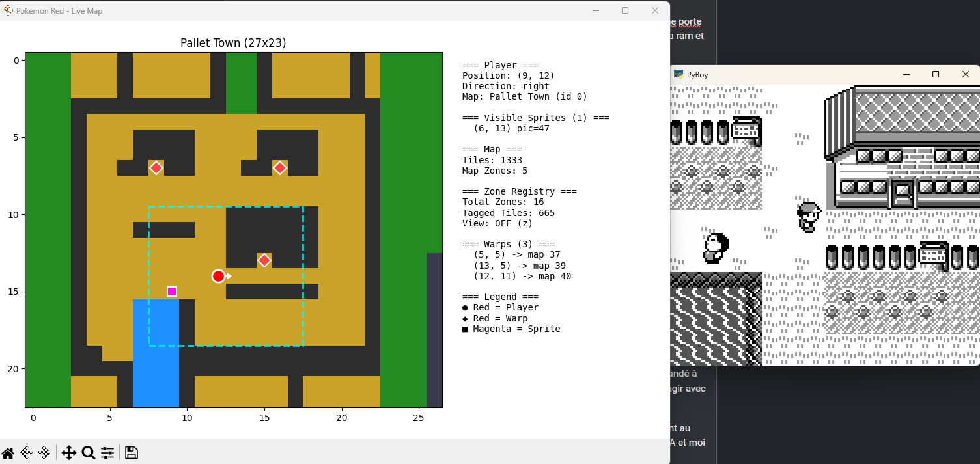Click the Pokemon Red Live Map title icon
The image size is (980, 464).
[x=8, y=10]
